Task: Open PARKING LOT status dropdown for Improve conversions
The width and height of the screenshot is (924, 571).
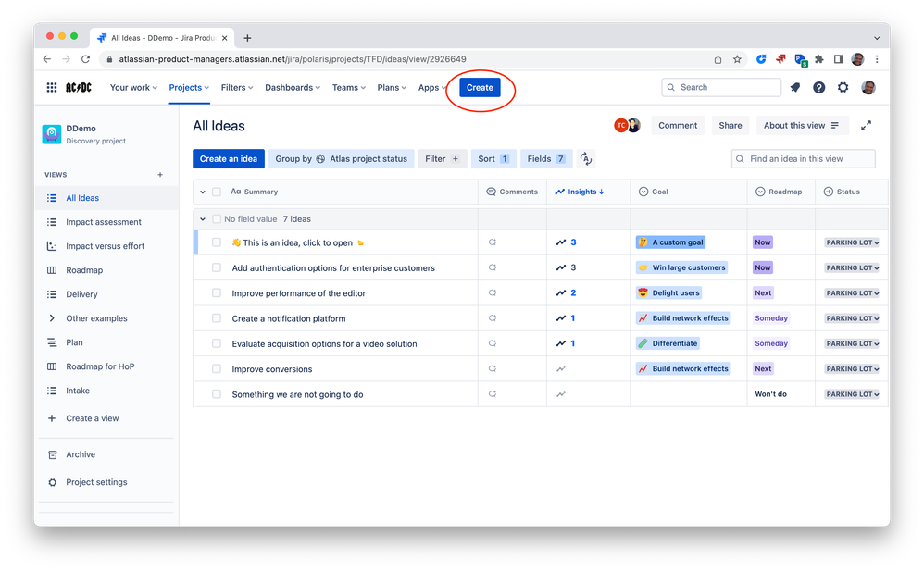Action: 852,369
